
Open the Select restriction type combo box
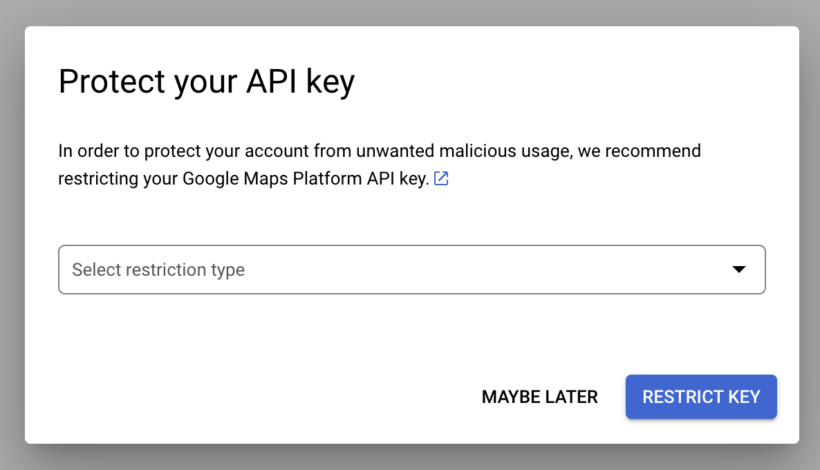(411, 270)
